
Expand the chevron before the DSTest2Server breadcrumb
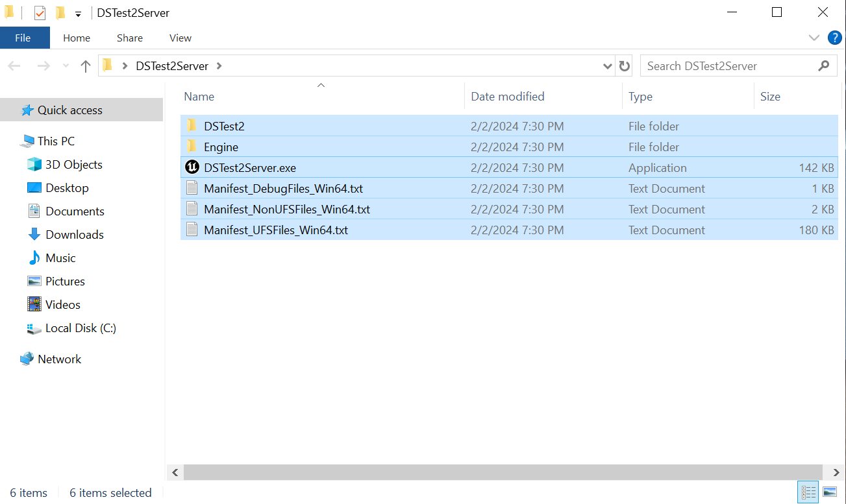pyautogui.click(x=125, y=66)
